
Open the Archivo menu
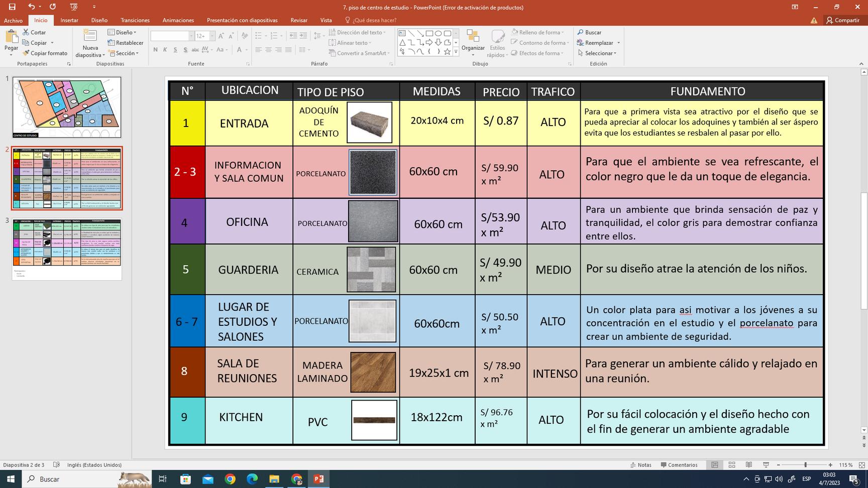13,20
